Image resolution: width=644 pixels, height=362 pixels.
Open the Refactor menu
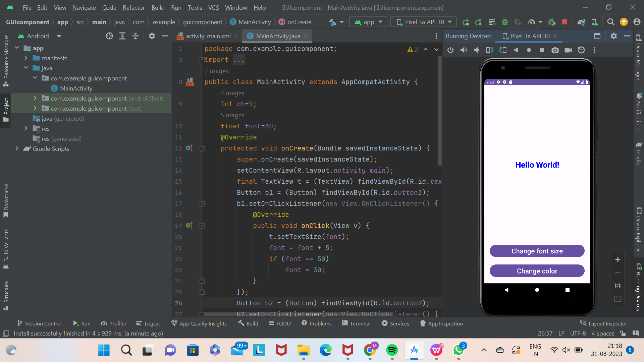coord(133,7)
